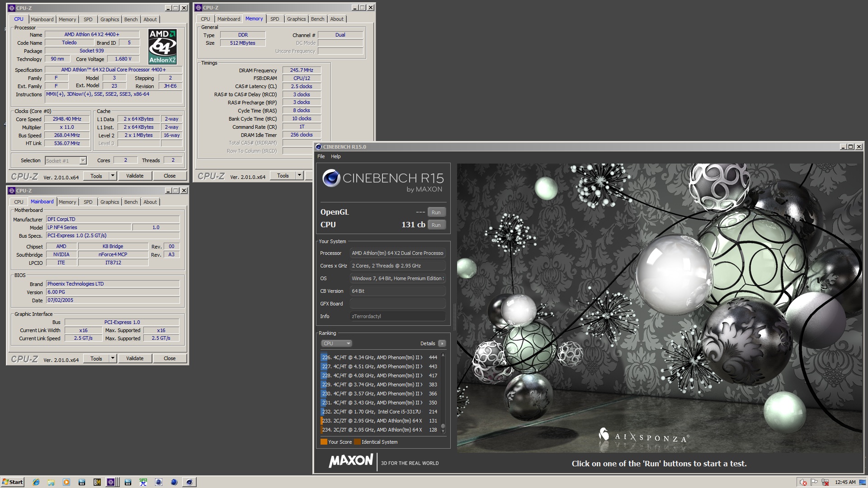This screenshot has height=488, width=868.
Task: Click the Tools button in CPU-Z Memory window
Action: [283, 176]
